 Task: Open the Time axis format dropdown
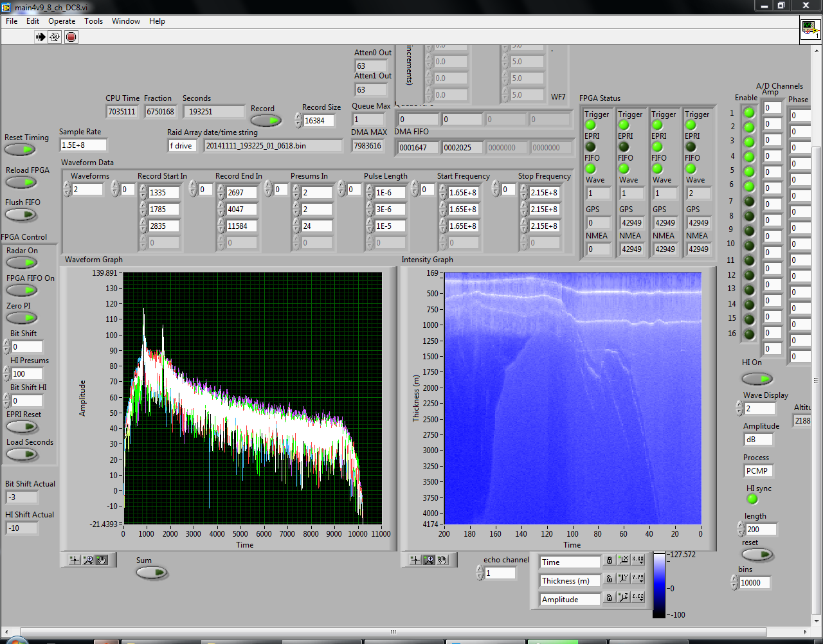pyautogui.click(x=637, y=560)
